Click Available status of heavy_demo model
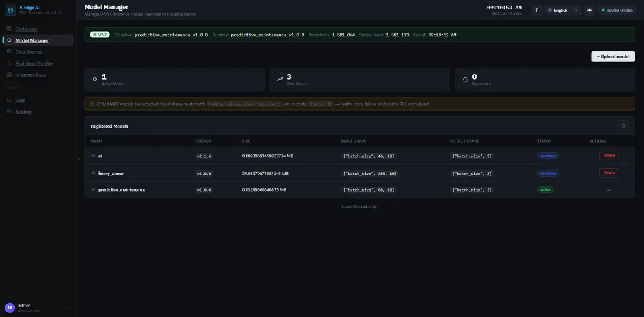Image resolution: width=644 pixels, height=317 pixels. [x=548, y=173]
